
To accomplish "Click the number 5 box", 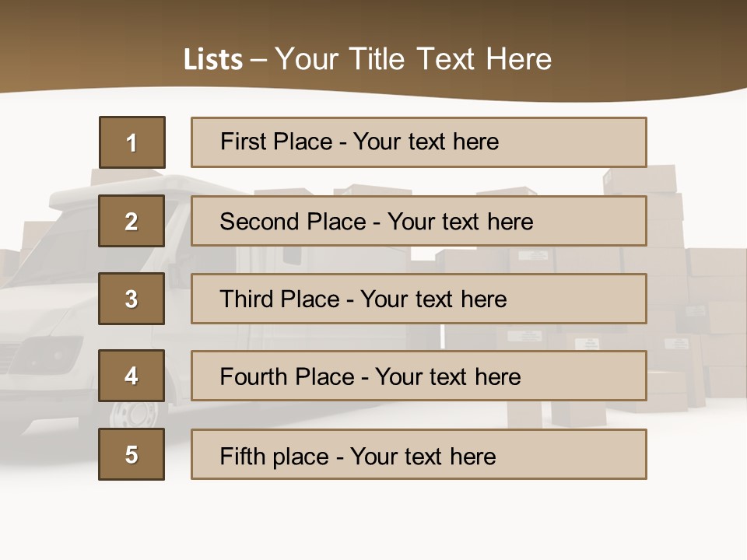I will coord(132,454).
